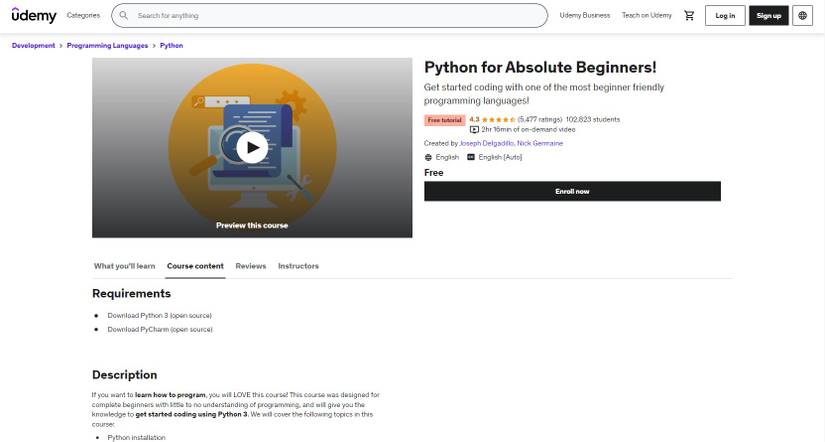This screenshot has width=825, height=442.
Task: Click the search magnifier icon
Action: (x=124, y=16)
